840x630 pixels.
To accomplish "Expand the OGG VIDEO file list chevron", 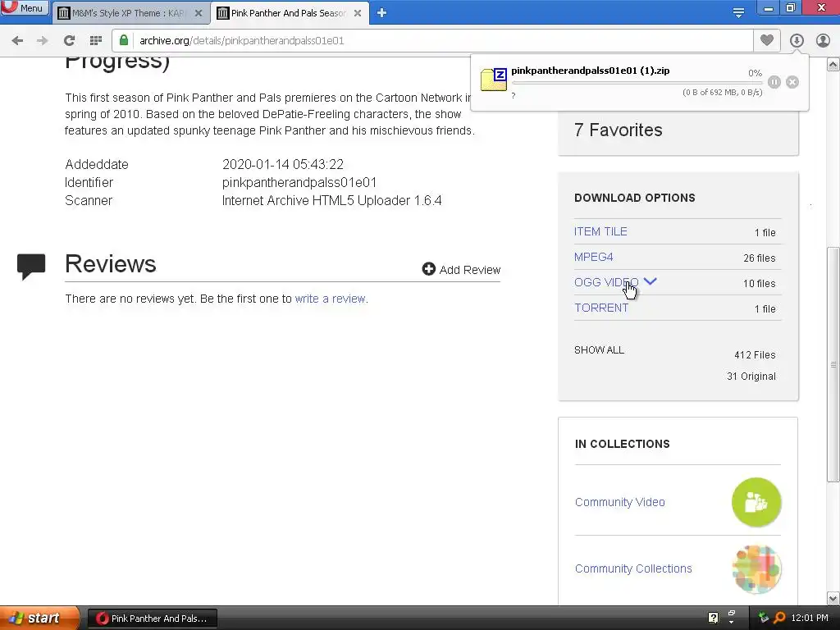I will (651, 281).
